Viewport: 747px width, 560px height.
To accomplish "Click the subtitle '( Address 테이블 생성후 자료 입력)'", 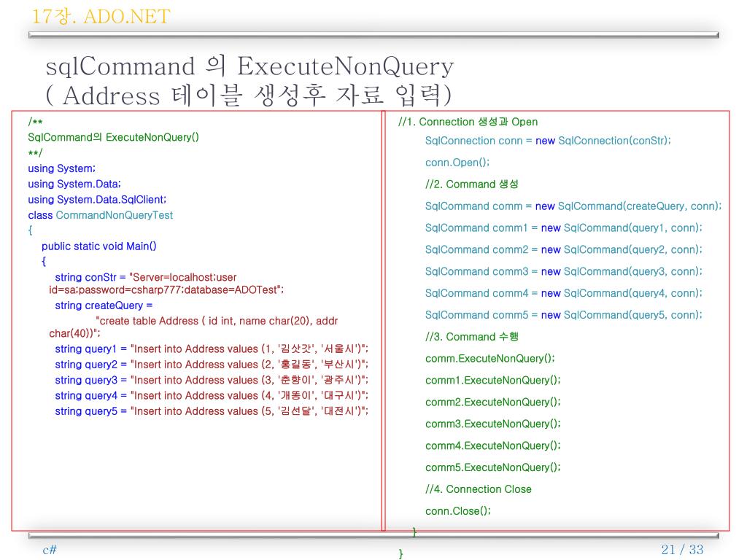I will 248,95.
